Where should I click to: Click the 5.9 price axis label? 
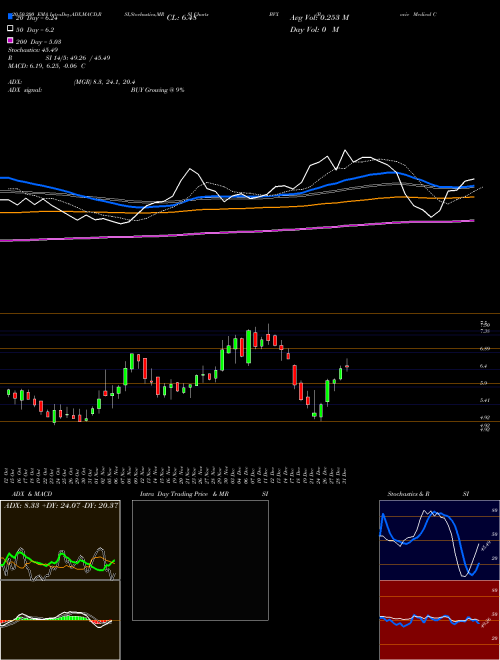pyautogui.click(x=484, y=383)
